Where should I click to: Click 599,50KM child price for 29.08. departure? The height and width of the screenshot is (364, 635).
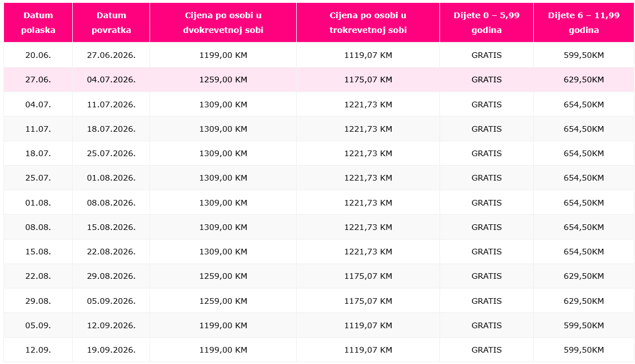coord(583,301)
